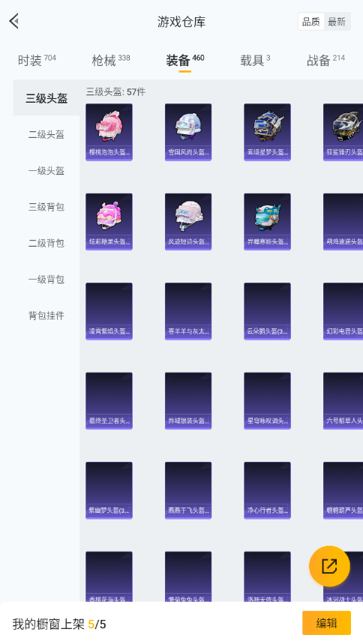Select 一级头盔 category

point(46,171)
